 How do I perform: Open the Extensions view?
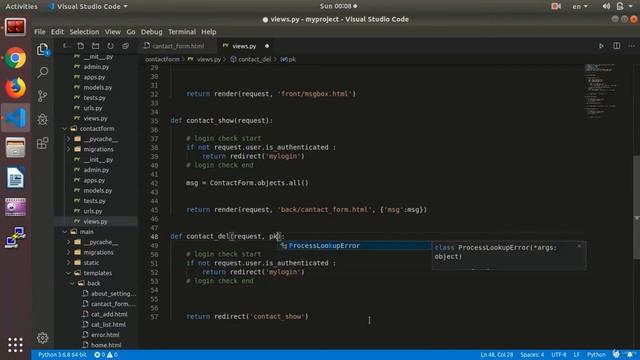(x=42, y=143)
